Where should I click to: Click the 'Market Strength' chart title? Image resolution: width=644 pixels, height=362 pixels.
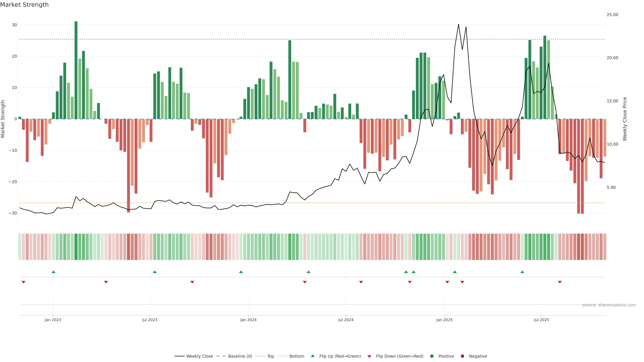(24, 5)
